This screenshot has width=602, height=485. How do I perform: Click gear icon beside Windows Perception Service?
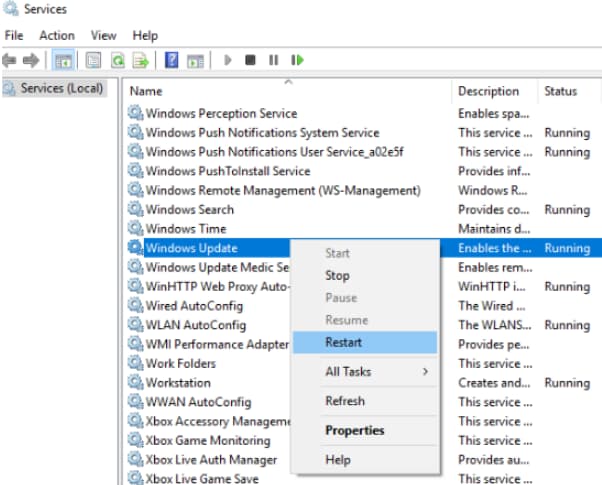click(135, 113)
